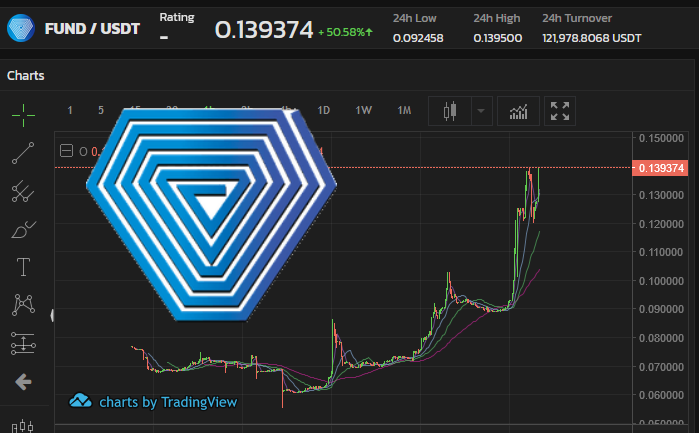Open the chart style dropdown arrow
This screenshot has height=433, width=699.
click(x=481, y=111)
